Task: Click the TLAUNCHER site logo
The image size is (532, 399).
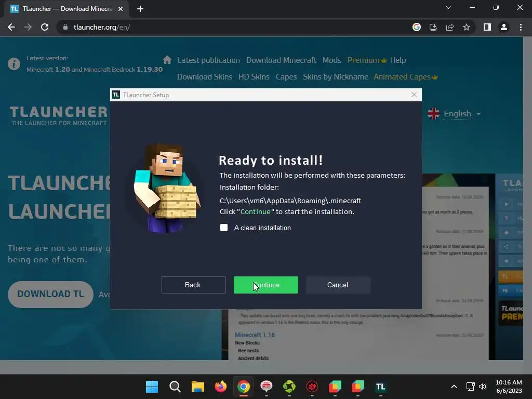Action: [x=59, y=116]
